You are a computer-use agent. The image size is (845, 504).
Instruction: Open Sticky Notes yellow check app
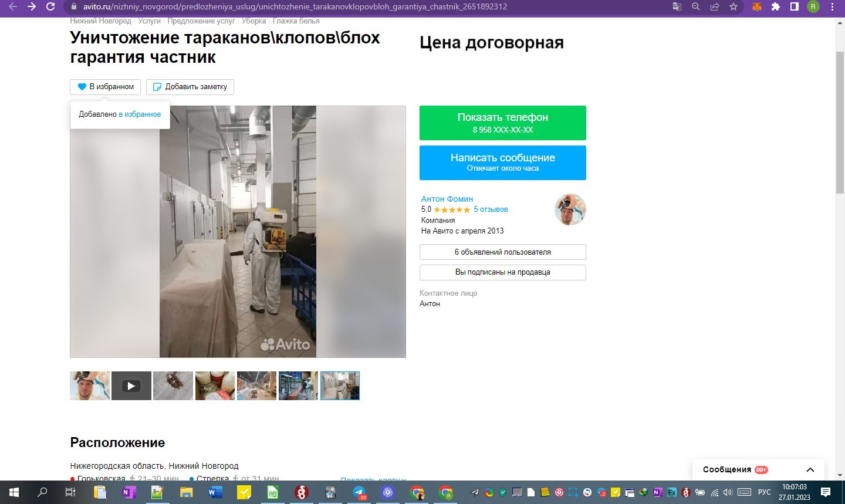244,492
